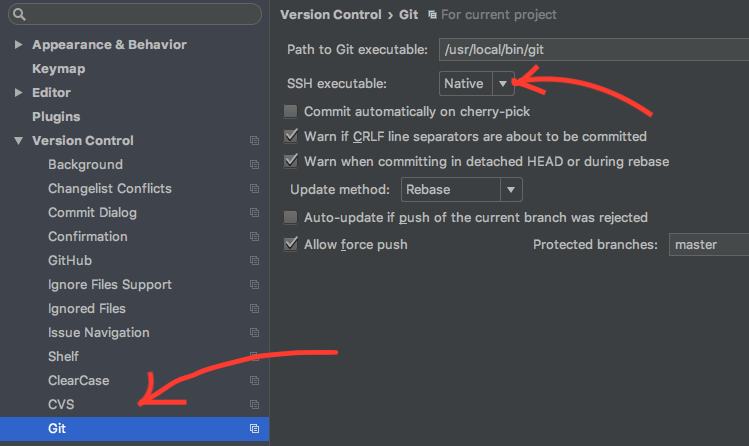The height and width of the screenshot is (446, 749).
Task: Click project-level icon beside Ignored Files
Action: (254, 309)
